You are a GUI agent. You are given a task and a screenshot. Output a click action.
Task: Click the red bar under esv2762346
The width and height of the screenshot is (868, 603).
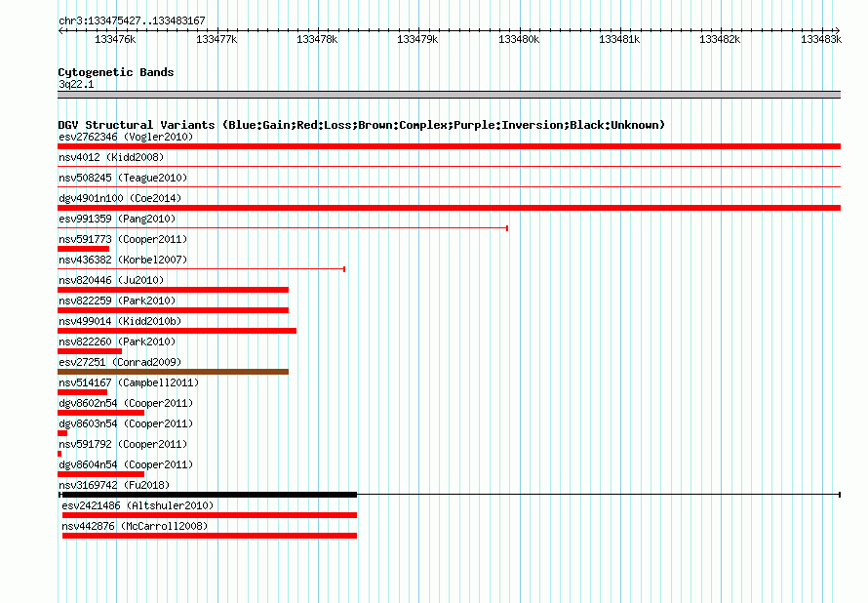(x=449, y=146)
